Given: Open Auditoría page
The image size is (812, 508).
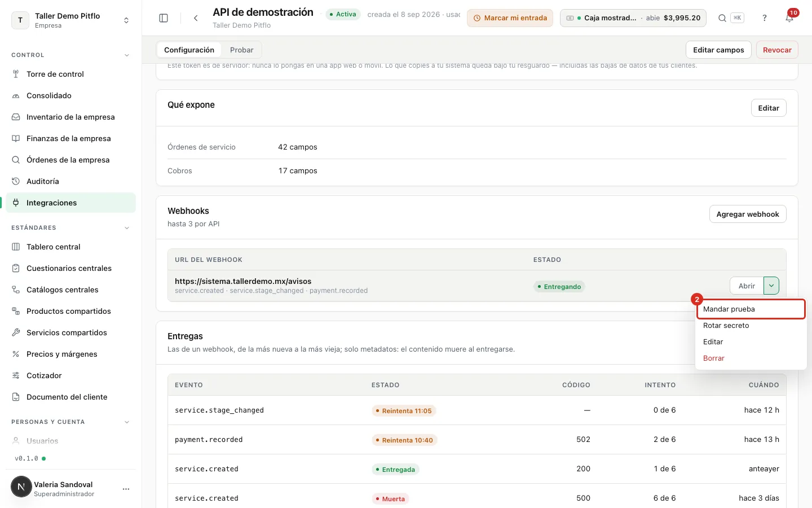Looking at the screenshot, I should [x=71, y=181].
